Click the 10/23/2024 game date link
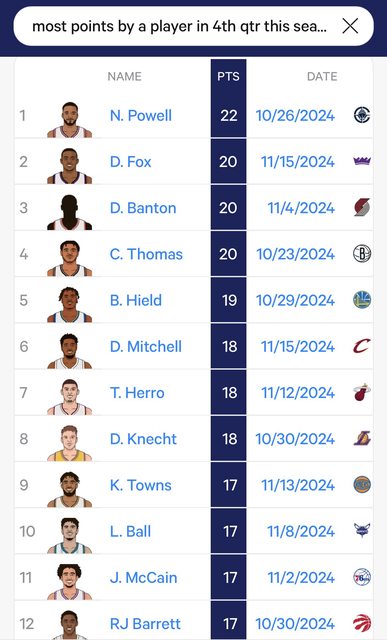Image resolution: width=387 pixels, height=640 pixels. (x=296, y=254)
